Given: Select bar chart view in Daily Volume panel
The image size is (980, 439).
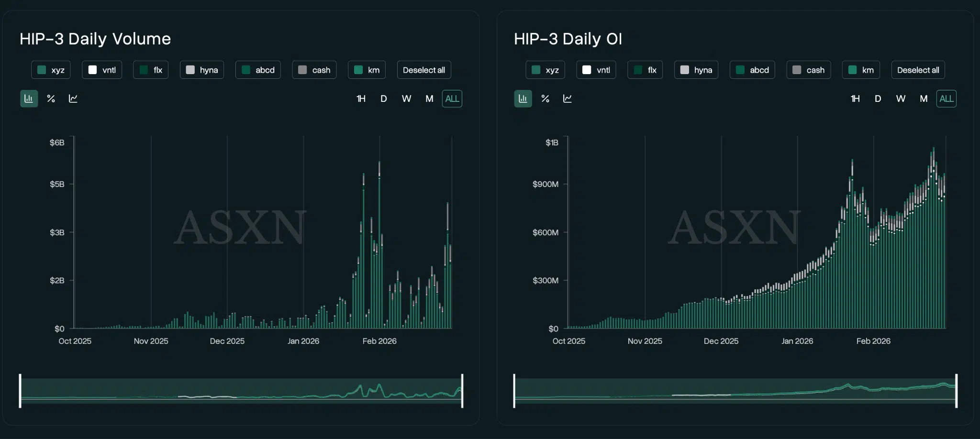Looking at the screenshot, I should [29, 99].
